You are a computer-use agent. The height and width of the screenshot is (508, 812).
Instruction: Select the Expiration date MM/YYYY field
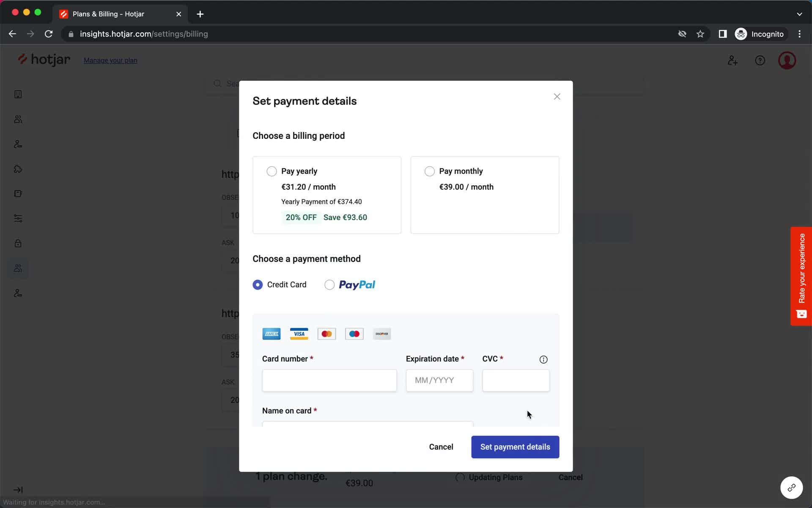[x=439, y=381]
